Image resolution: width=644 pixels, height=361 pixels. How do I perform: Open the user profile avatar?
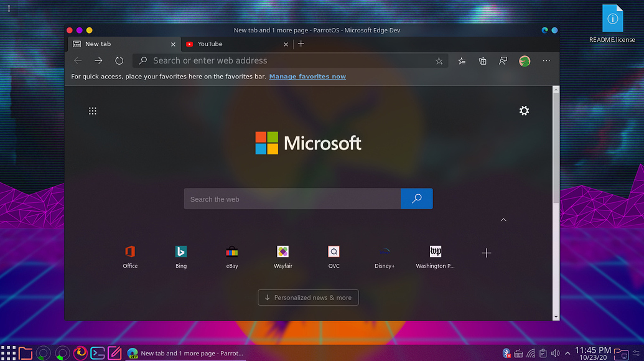pos(525,61)
